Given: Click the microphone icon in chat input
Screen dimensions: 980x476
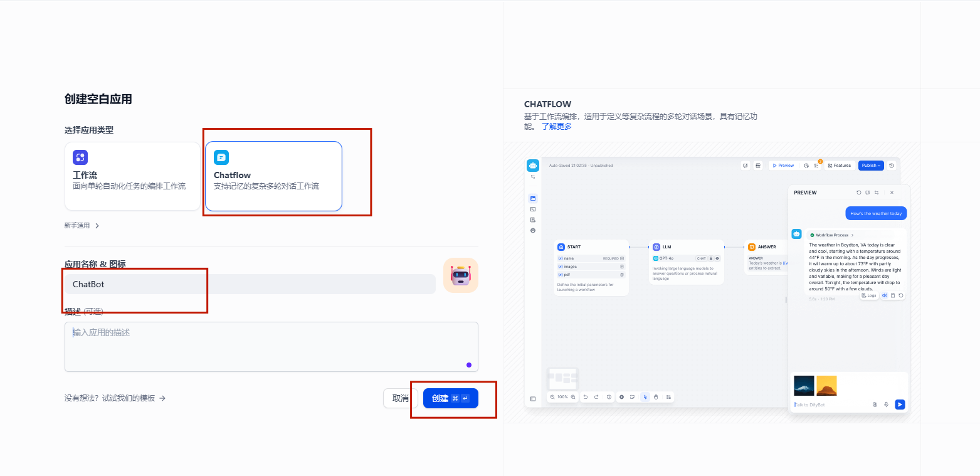Looking at the screenshot, I should click(886, 405).
